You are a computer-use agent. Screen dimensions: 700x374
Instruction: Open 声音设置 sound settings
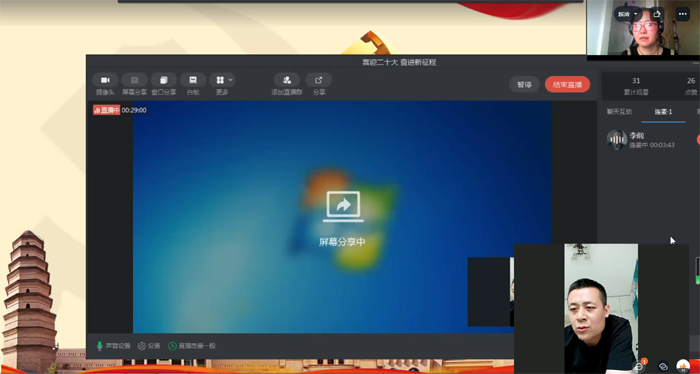[113, 346]
